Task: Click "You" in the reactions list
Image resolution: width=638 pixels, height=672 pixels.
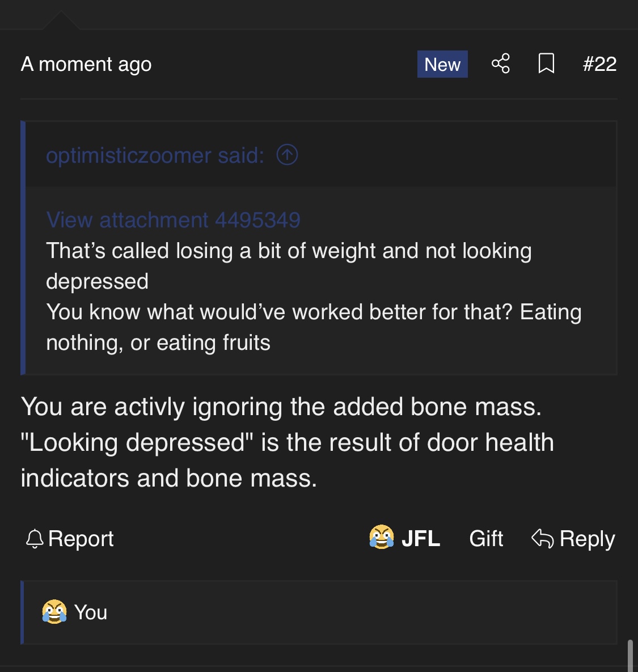Action: [x=91, y=612]
